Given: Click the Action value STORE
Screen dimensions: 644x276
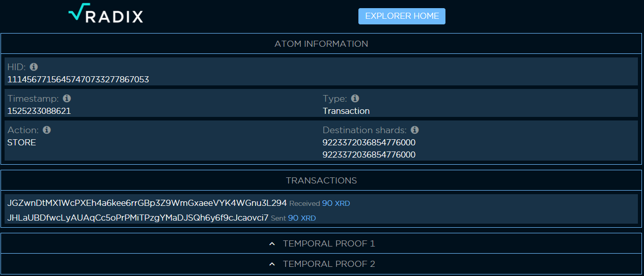Looking at the screenshot, I should [x=22, y=142].
